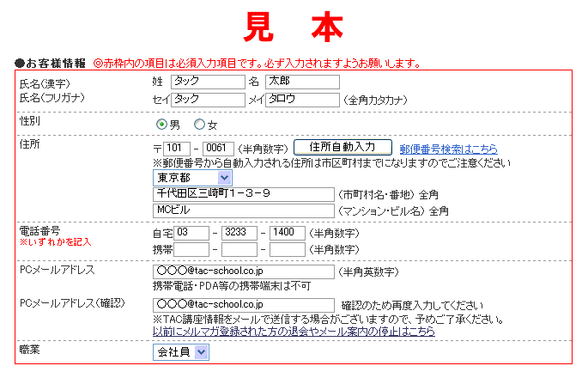Open the mail magazine unsubscribe link
Screen dimensions: 588x378
pos(294,332)
